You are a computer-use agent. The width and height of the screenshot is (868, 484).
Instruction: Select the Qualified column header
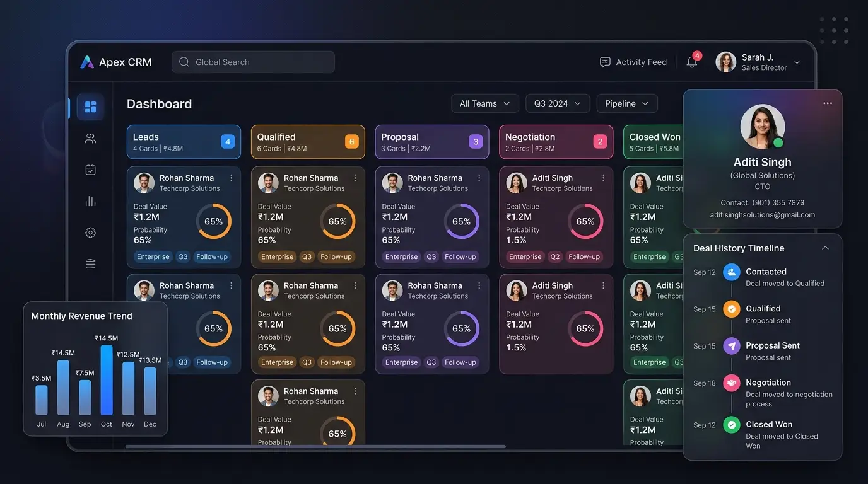click(308, 142)
